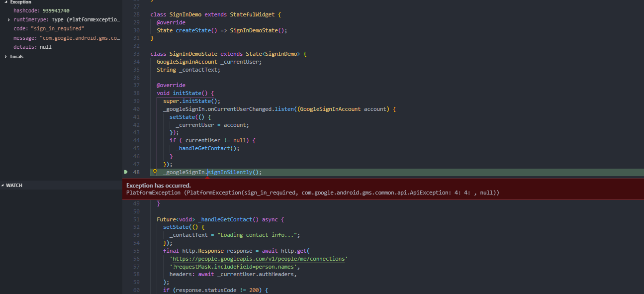Screen dimensions: 644x294
Task: Expand the Locals section
Action: click(x=5, y=56)
